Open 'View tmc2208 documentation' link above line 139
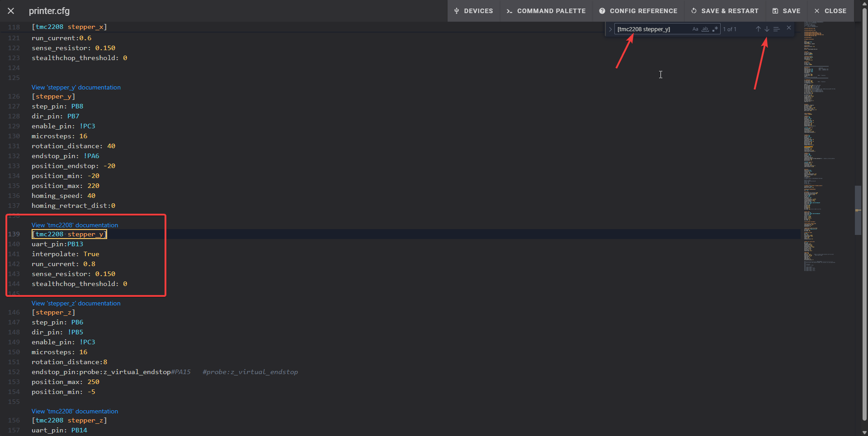Viewport: 868px width, 436px height. click(x=75, y=225)
